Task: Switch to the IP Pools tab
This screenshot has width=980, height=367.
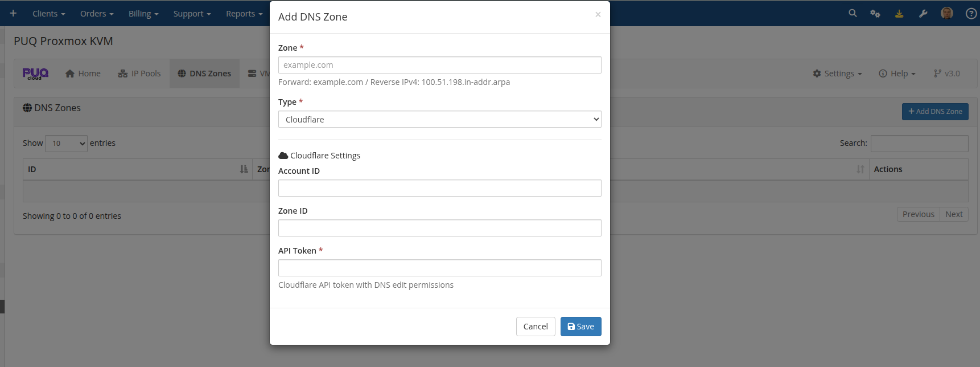Action: coord(139,73)
